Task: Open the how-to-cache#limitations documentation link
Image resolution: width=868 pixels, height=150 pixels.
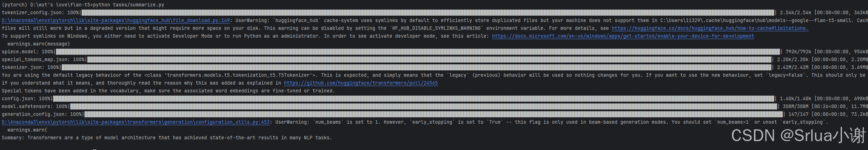Action: 710,28
